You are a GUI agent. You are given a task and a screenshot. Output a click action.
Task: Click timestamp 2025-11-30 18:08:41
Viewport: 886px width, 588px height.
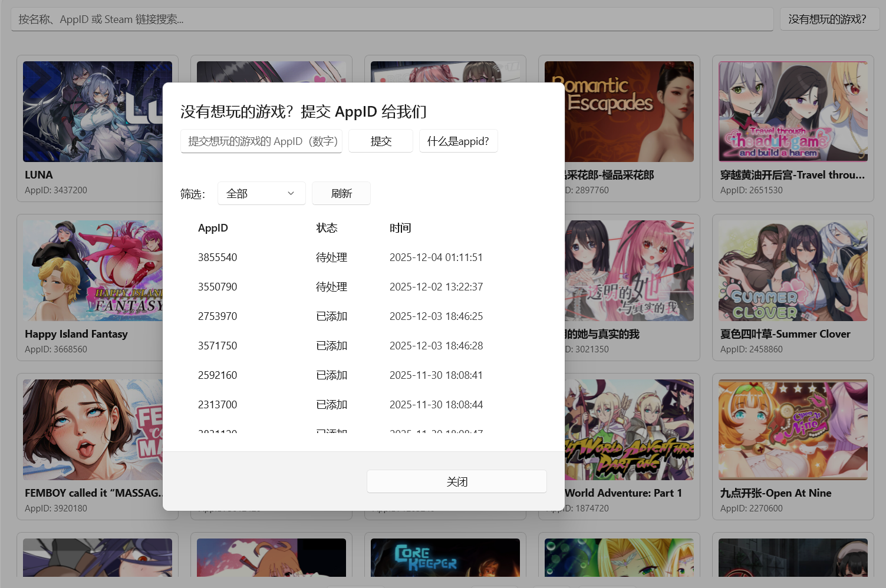pos(436,375)
